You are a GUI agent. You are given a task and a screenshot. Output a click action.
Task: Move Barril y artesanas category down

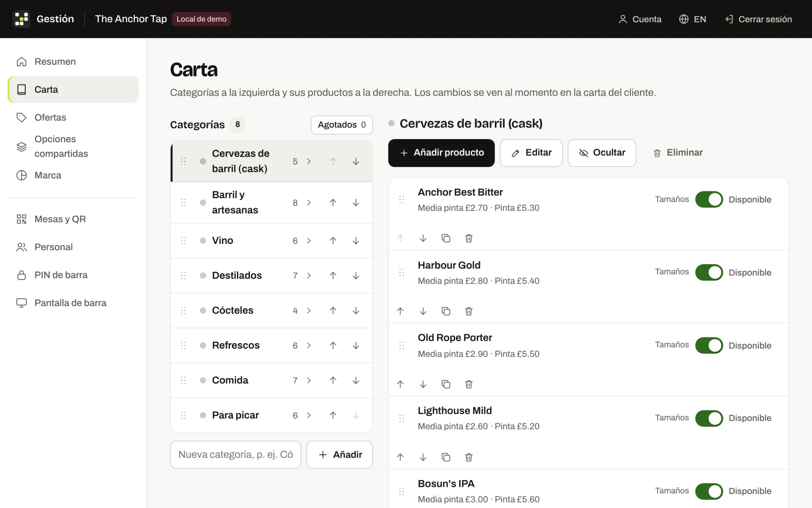pyautogui.click(x=356, y=203)
